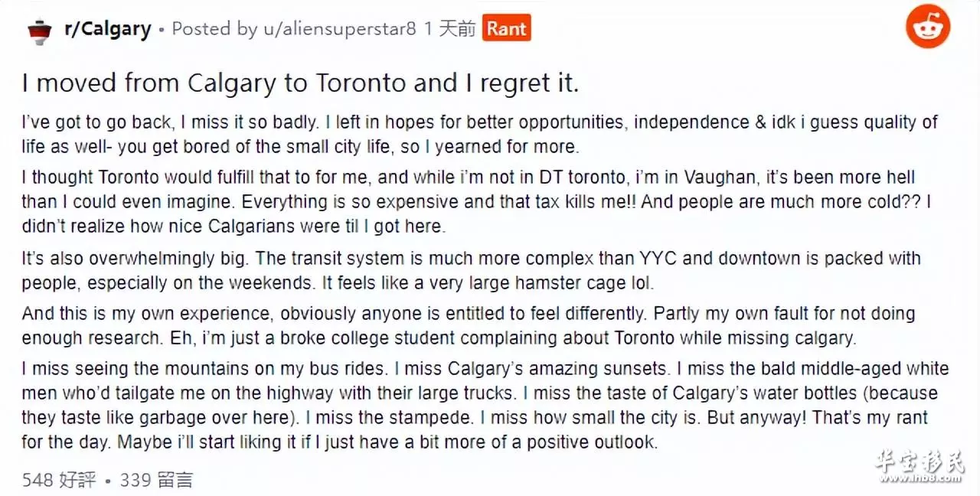Click the orange Reddit logo icon
The width and height of the screenshot is (980, 496).
click(927, 28)
